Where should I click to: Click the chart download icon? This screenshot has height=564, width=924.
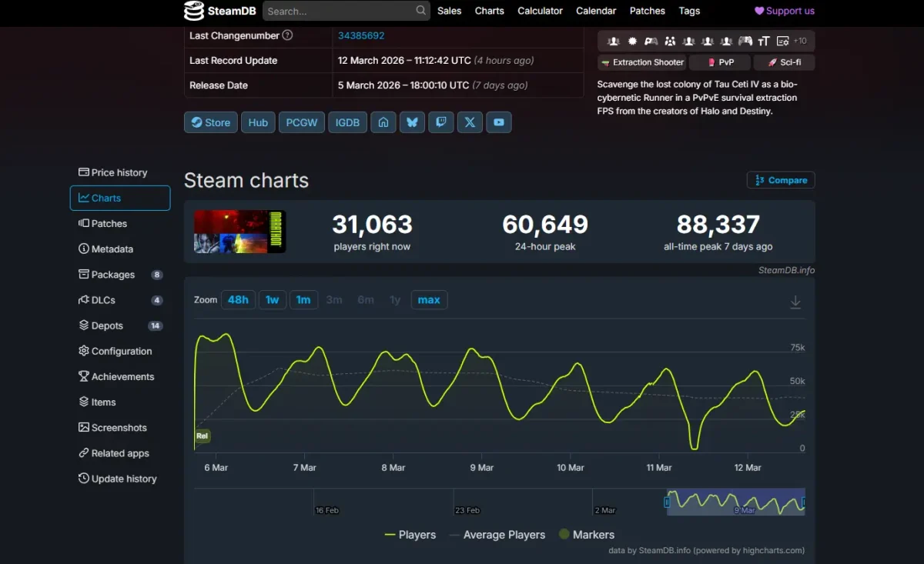click(795, 302)
